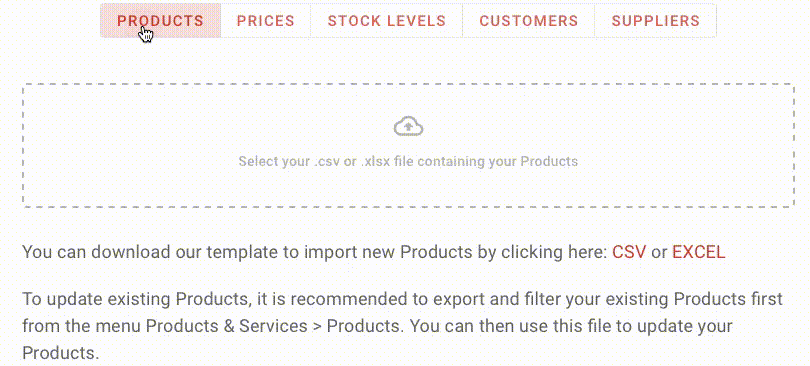Select the Products tab
The image size is (810, 366).
160,21
